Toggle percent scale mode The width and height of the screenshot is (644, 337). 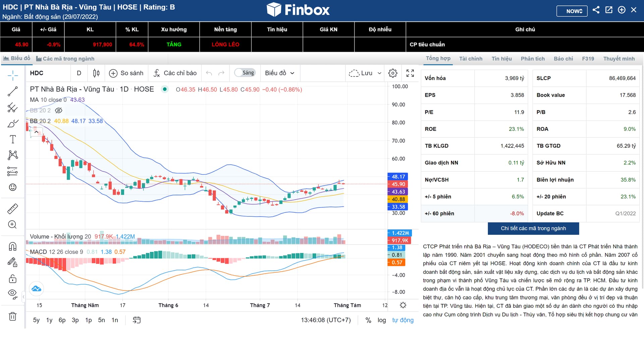(368, 320)
